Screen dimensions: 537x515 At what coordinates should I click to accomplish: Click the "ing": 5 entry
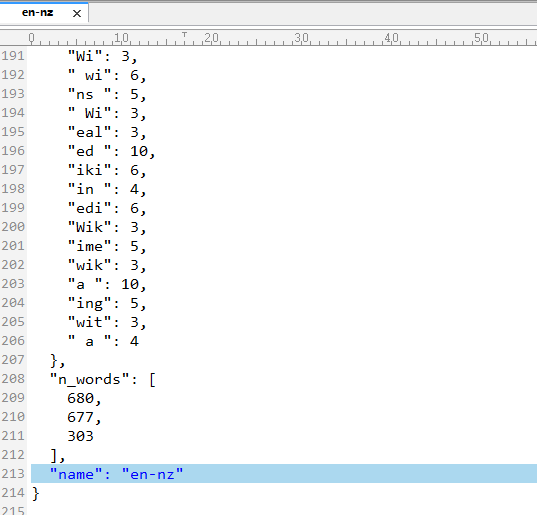pyautogui.click(x=107, y=303)
